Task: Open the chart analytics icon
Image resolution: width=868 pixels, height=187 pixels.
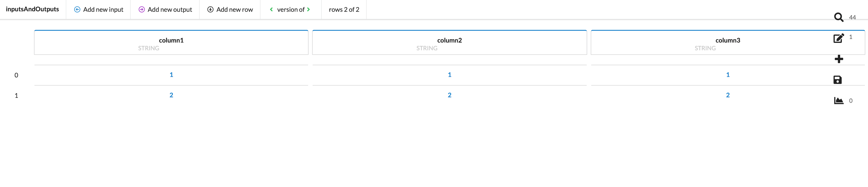Action: coord(838,100)
